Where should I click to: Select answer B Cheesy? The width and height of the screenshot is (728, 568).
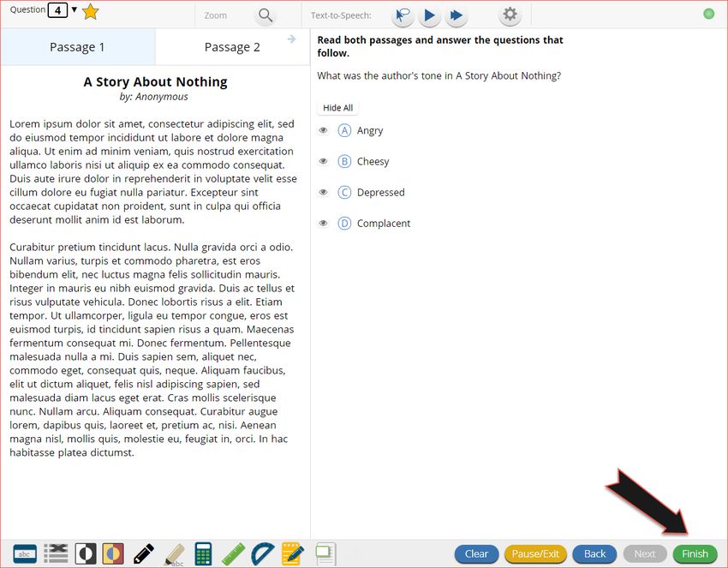[x=344, y=162]
